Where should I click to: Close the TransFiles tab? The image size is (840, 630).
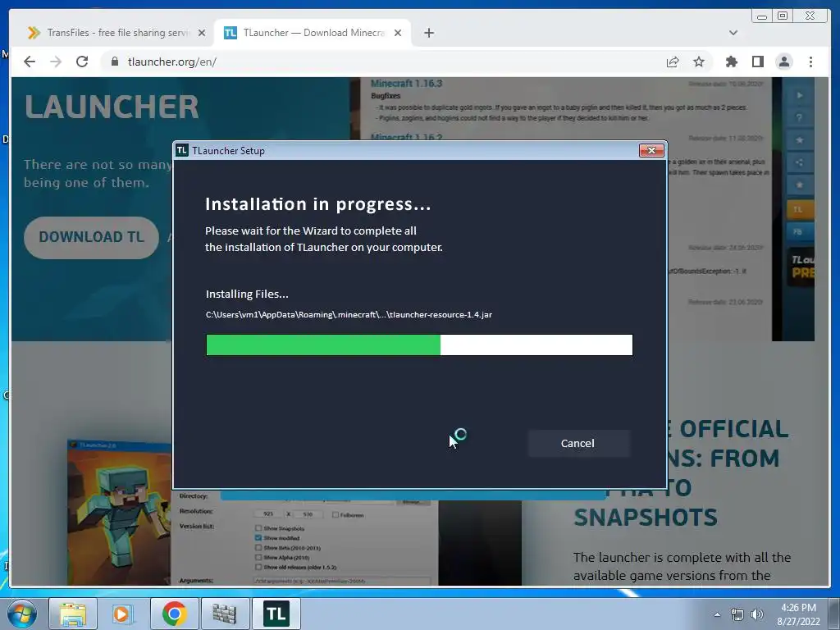click(202, 33)
